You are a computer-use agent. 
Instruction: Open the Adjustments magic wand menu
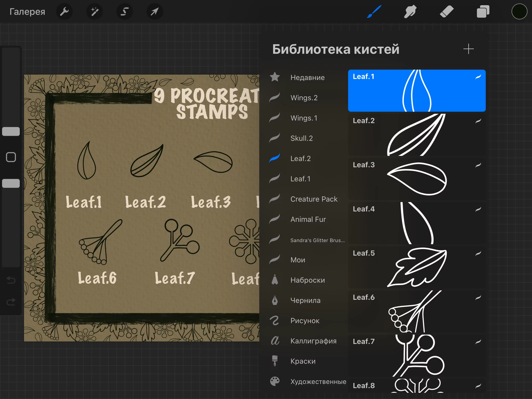coord(95,11)
